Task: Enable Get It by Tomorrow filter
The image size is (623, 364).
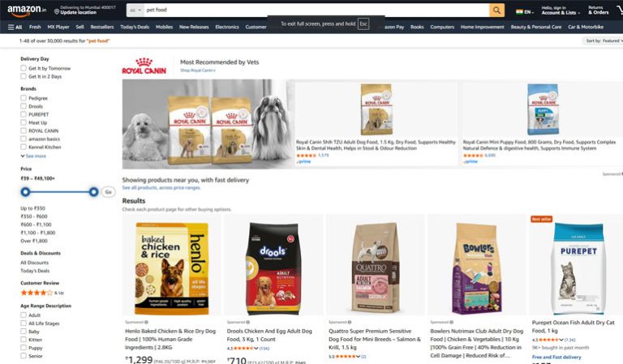Action: 24,68
